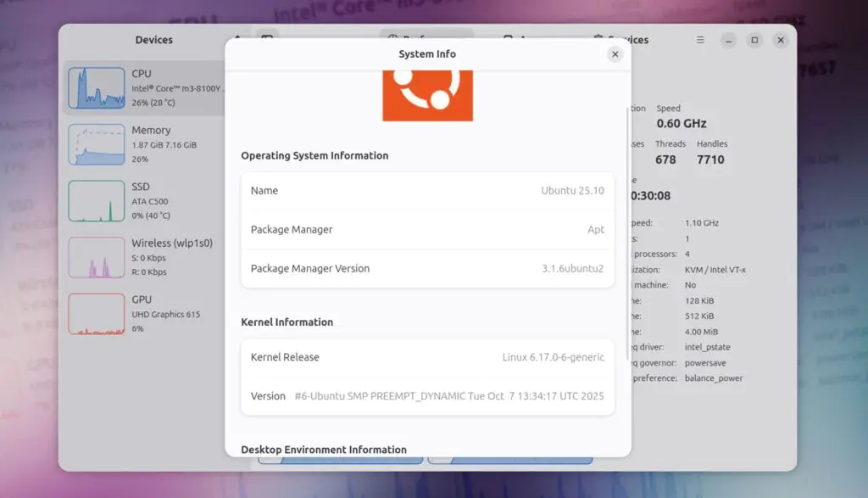Select the Kernel Release row

(x=427, y=357)
